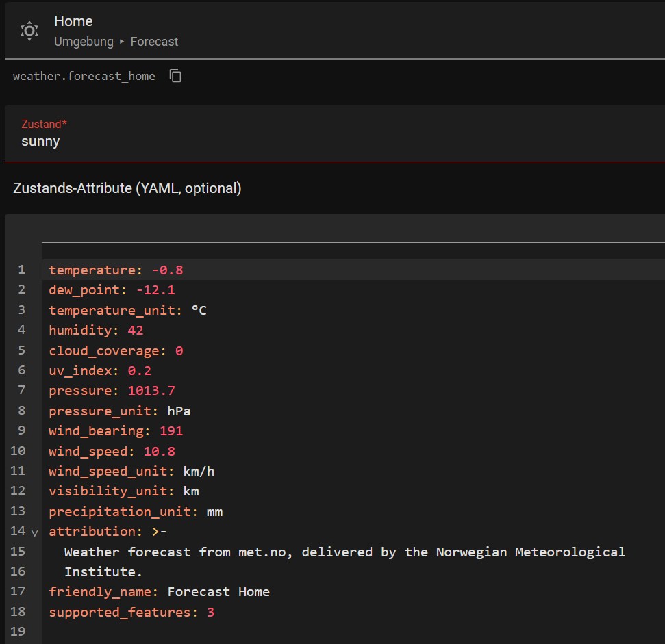Click the weather.forecast_home entity ID text
The width and height of the screenshot is (665, 644).
[x=84, y=76]
